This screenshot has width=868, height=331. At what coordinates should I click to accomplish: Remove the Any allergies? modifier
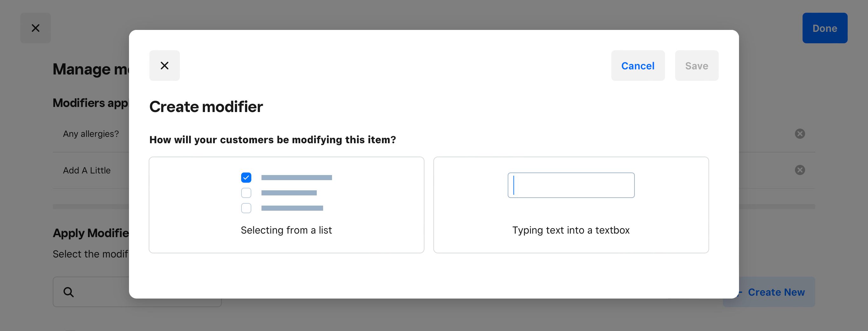tap(800, 134)
